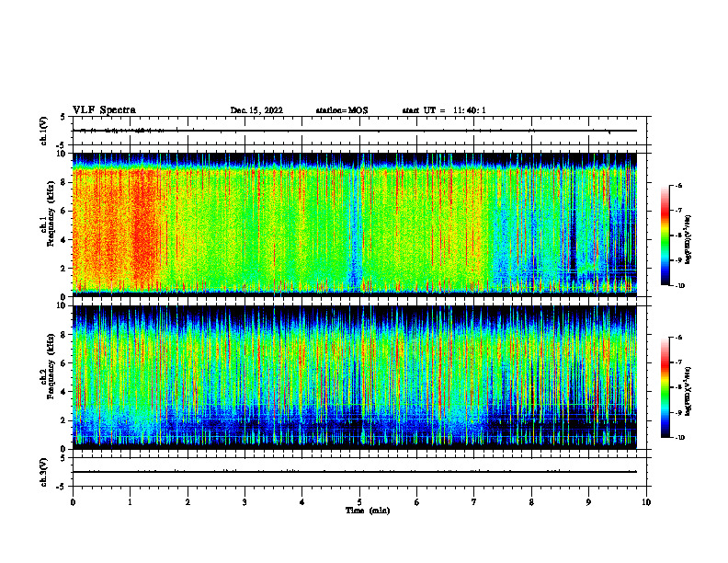Click the "-6" value atop the ch.1 colorbar

coord(678,185)
